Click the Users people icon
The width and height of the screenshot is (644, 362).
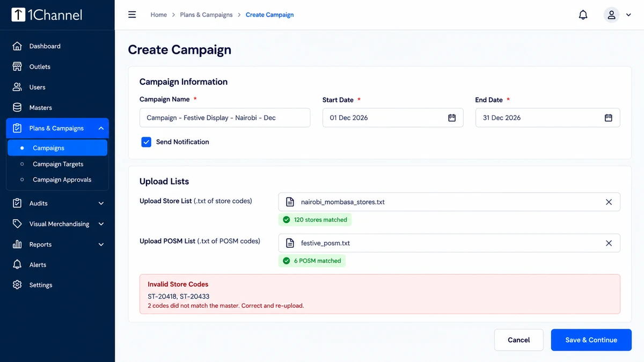[x=17, y=87]
